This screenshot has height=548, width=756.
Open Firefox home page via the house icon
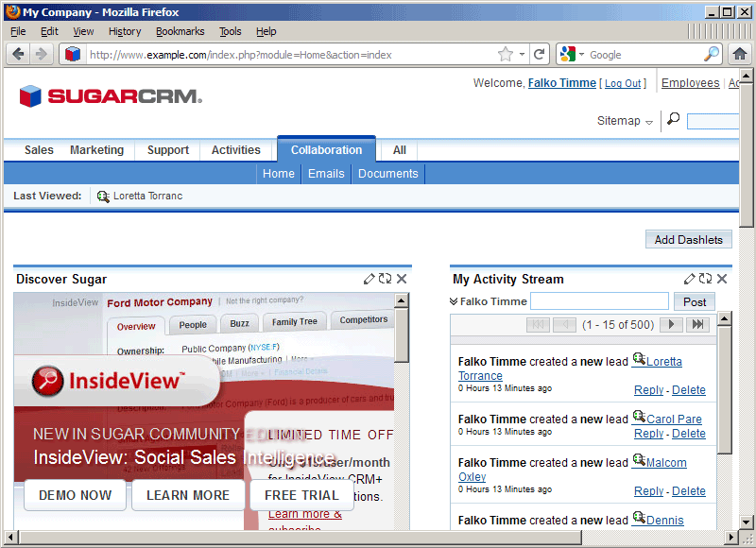[x=740, y=54]
